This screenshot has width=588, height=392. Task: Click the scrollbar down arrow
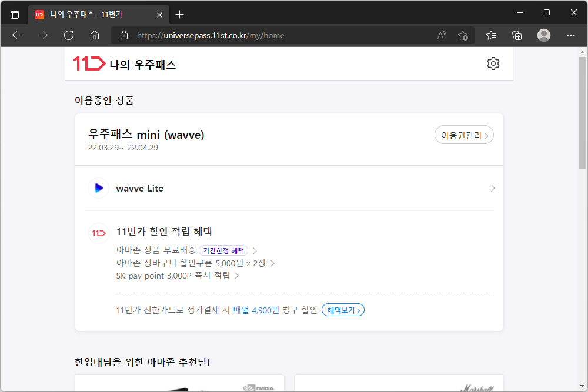[x=582, y=386]
